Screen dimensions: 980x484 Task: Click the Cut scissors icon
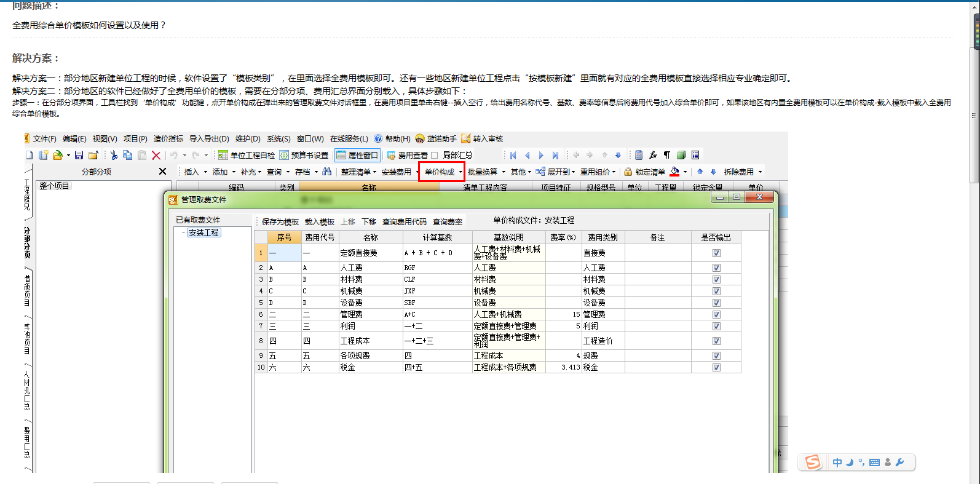coord(114,155)
